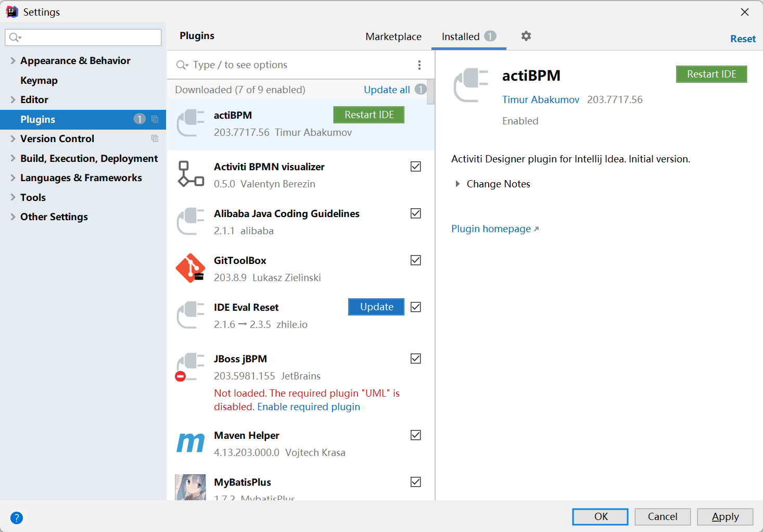763x532 pixels.
Task: Close the Settings window
Action: click(745, 12)
